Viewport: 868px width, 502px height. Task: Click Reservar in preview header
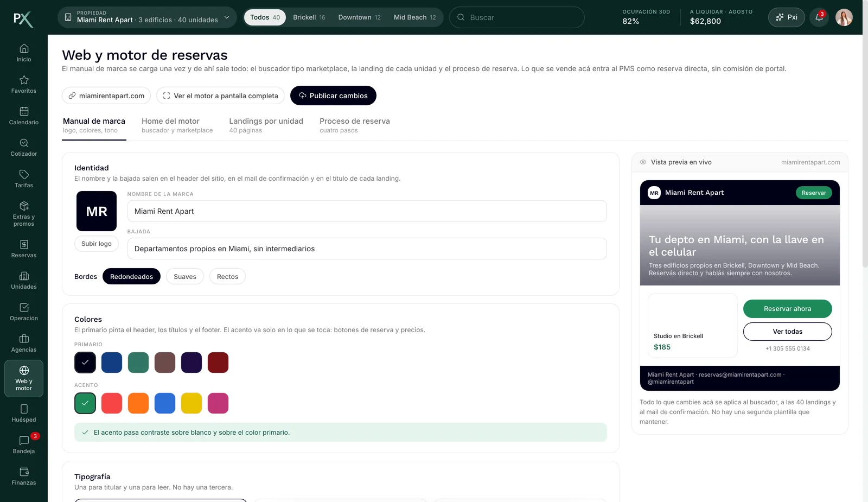(x=814, y=193)
